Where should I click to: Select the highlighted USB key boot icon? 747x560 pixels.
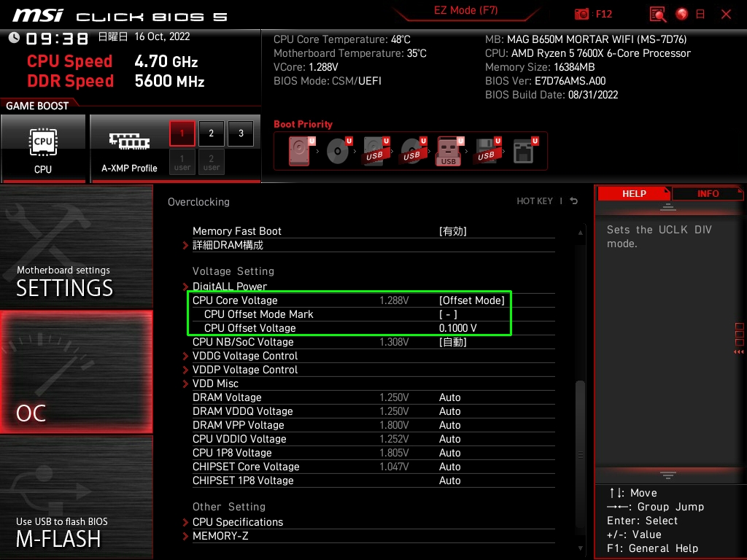449,151
